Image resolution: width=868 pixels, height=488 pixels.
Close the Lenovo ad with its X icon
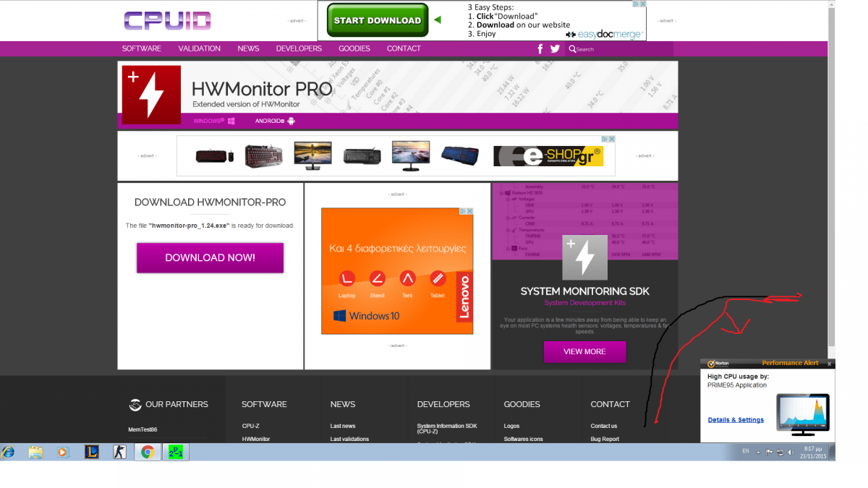pyautogui.click(x=469, y=211)
